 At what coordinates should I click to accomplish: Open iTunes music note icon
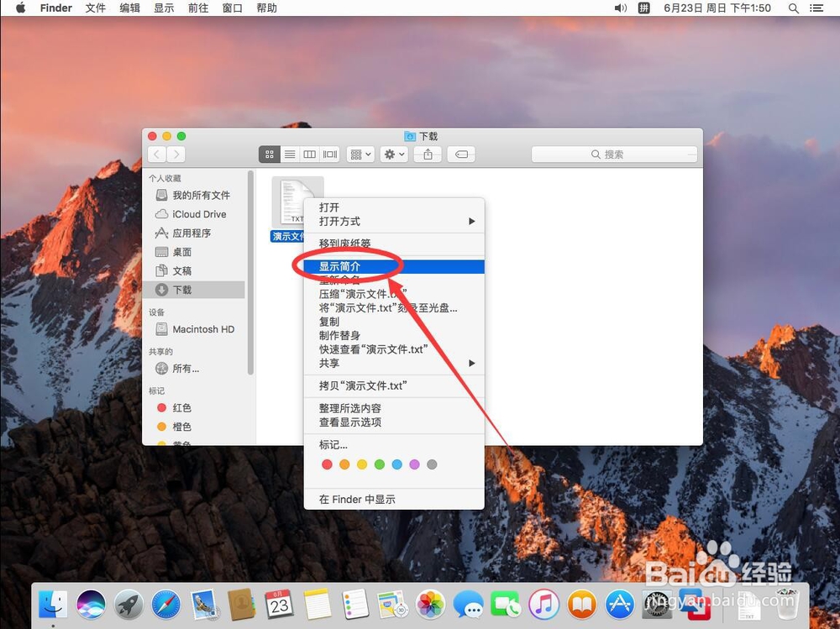click(543, 605)
